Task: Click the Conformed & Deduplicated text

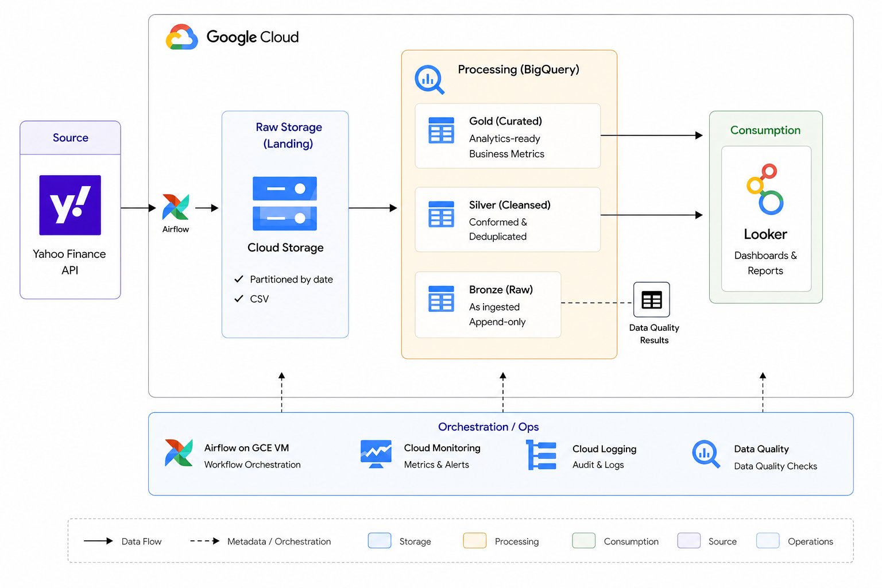Action: tap(498, 229)
